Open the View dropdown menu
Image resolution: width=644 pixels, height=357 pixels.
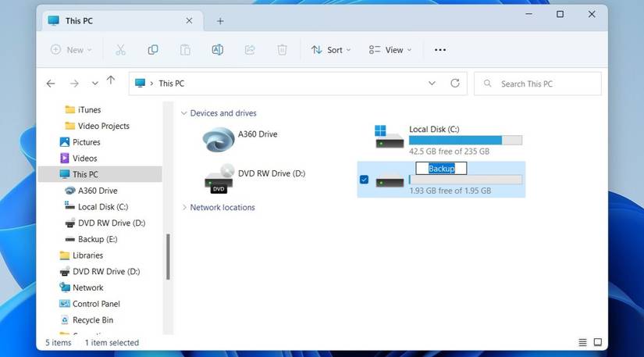click(390, 50)
